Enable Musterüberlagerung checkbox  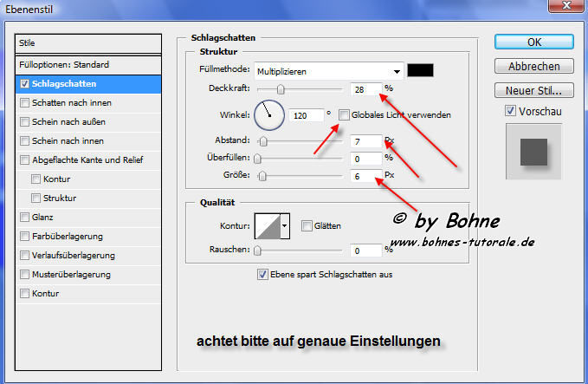point(25,275)
